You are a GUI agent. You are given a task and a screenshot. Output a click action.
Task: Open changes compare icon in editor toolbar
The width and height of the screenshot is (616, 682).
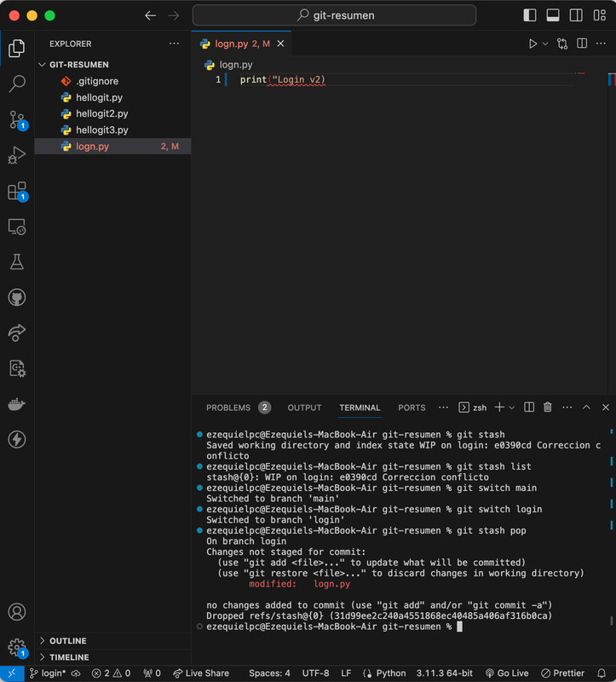pos(562,43)
